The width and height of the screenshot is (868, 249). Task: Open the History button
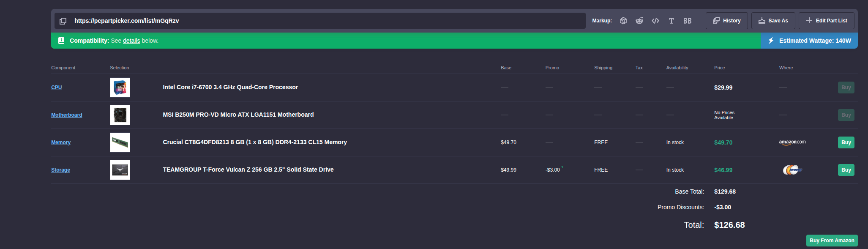[x=727, y=21]
